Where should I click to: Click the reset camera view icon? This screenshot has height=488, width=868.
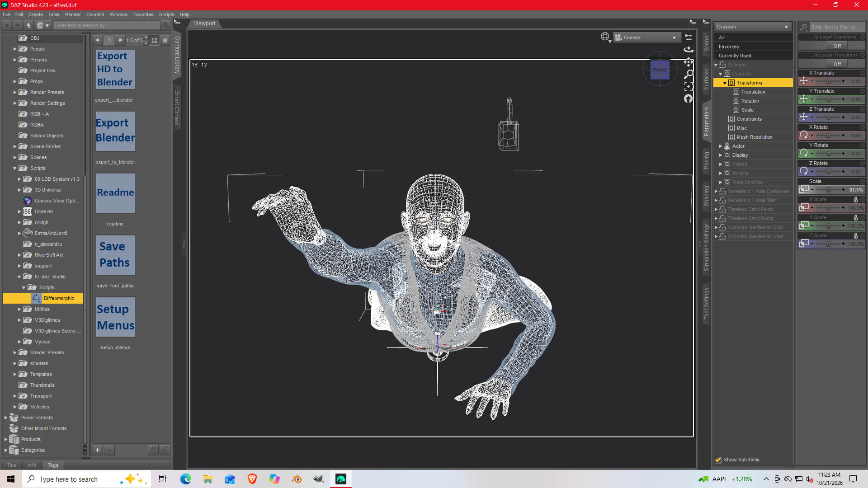coord(688,99)
